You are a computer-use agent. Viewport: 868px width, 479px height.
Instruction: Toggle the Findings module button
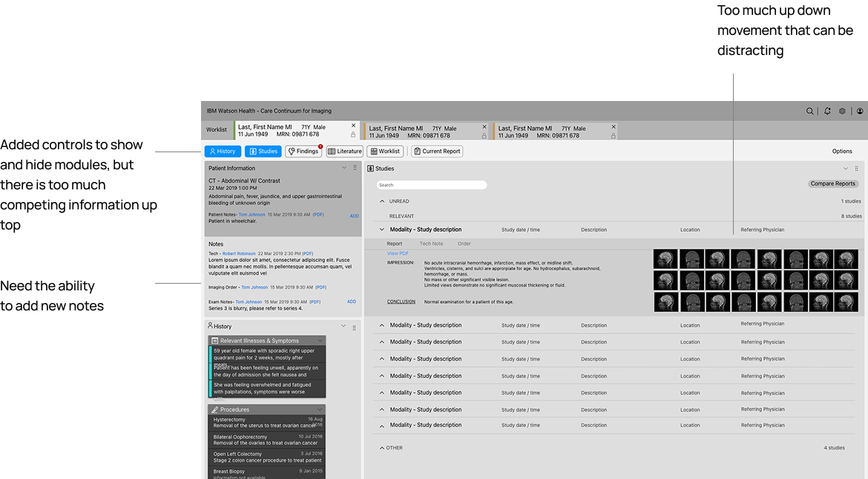point(303,151)
